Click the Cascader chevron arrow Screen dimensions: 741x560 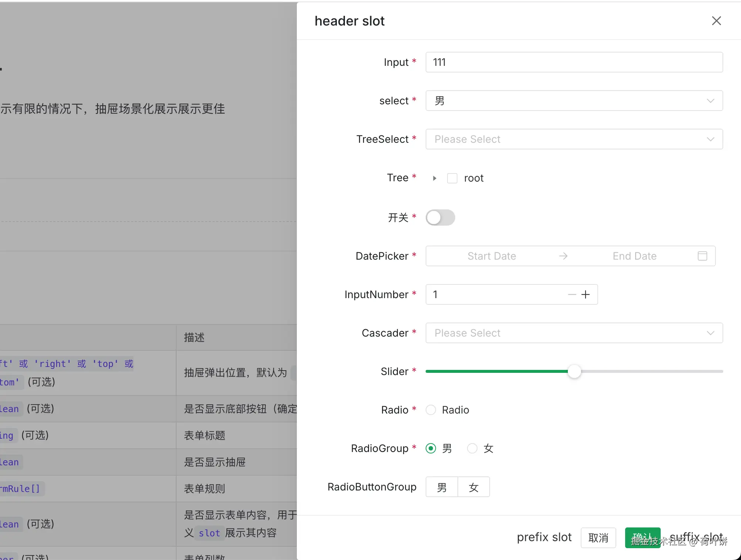(710, 333)
